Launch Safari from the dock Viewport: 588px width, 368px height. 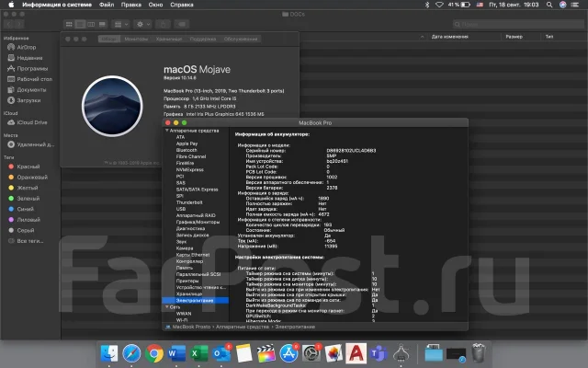click(131, 353)
